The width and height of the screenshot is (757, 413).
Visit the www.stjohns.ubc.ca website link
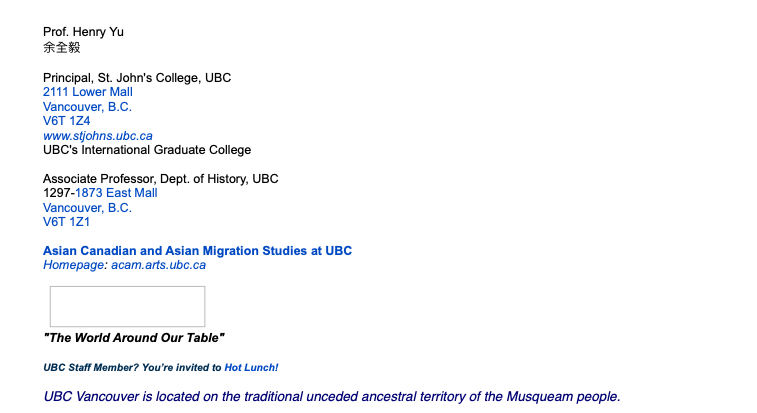[x=98, y=136]
